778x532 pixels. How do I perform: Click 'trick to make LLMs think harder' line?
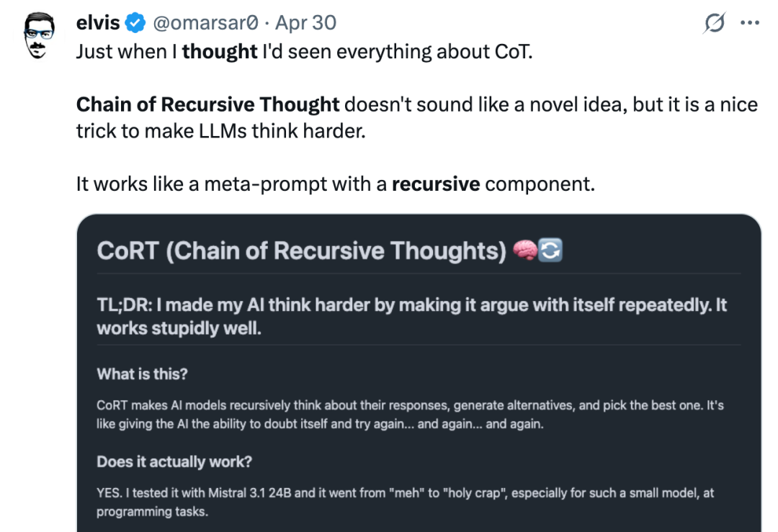(x=221, y=131)
